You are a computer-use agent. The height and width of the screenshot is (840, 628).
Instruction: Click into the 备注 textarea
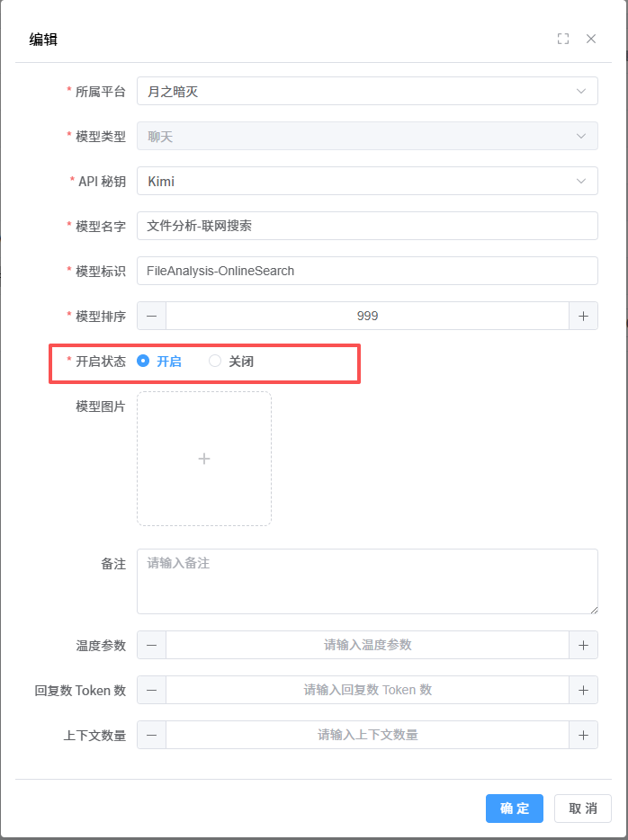pyautogui.click(x=367, y=582)
